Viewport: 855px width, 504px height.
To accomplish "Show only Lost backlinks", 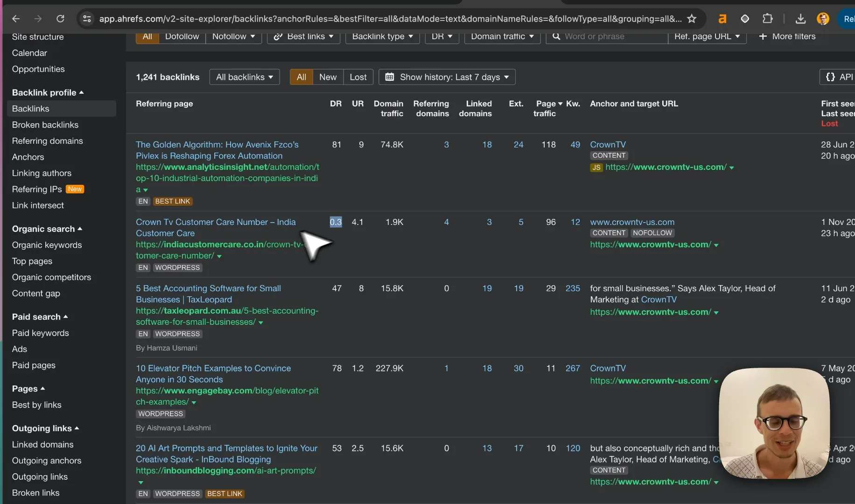I will click(358, 77).
